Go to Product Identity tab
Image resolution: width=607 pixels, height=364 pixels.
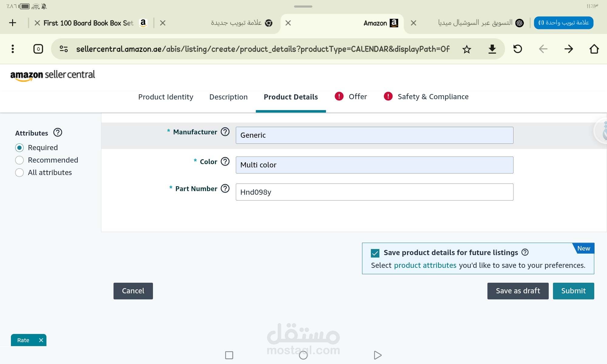tap(166, 97)
